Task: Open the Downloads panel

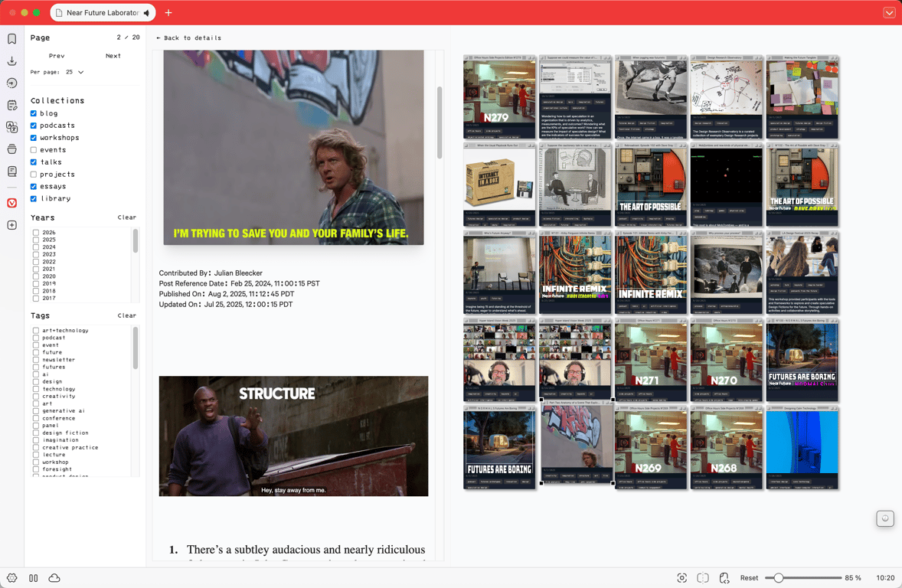Action: coord(11,61)
